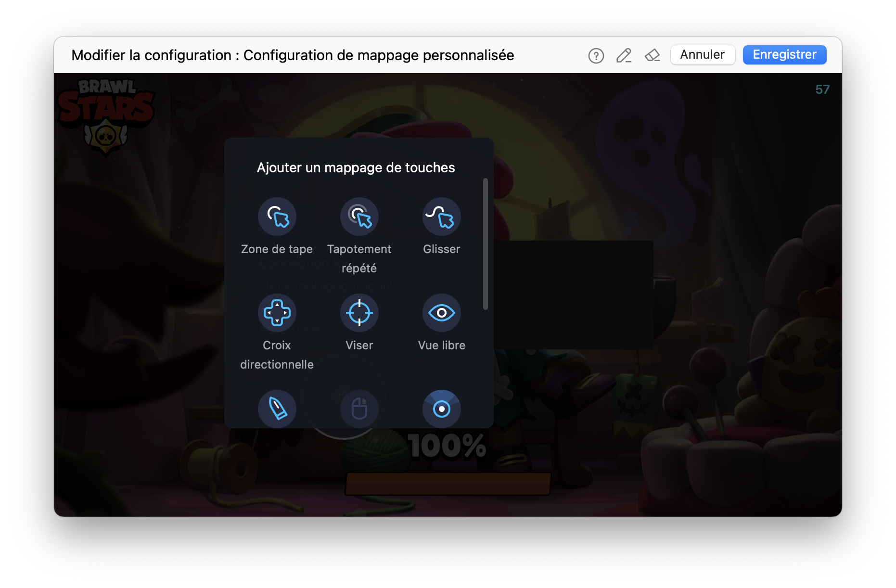This screenshot has height=588, width=896.
Task: Select the pen-shaped mapping icon in bottom row
Action: [x=277, y=409]
